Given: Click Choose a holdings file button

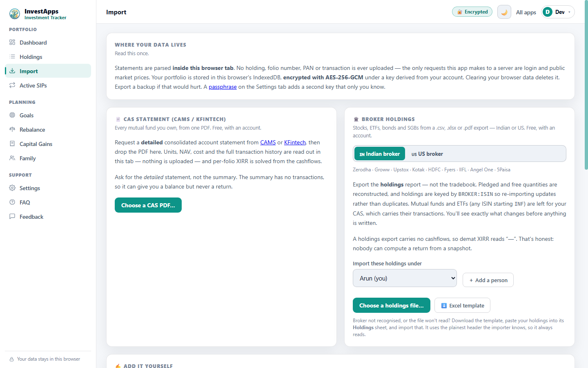Looking at the screenshot, I should tap(392, 305).
